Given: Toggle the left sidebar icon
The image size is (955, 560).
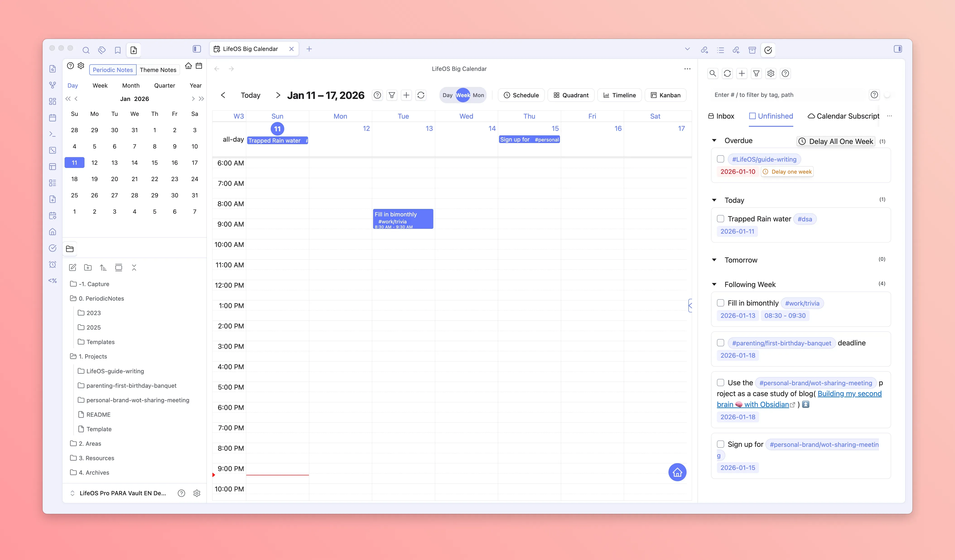Looking at the screenshot, I should pyautogui.click(x=197, y=49).
